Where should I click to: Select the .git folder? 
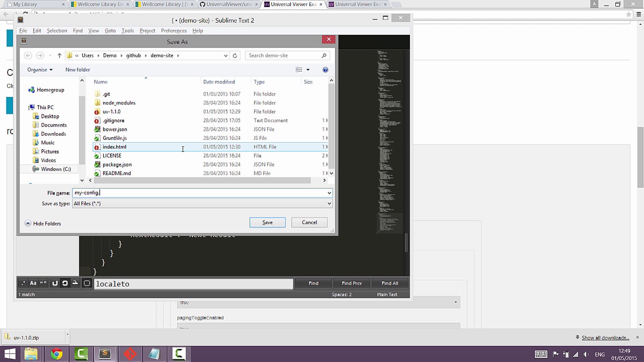click(106, 94)
